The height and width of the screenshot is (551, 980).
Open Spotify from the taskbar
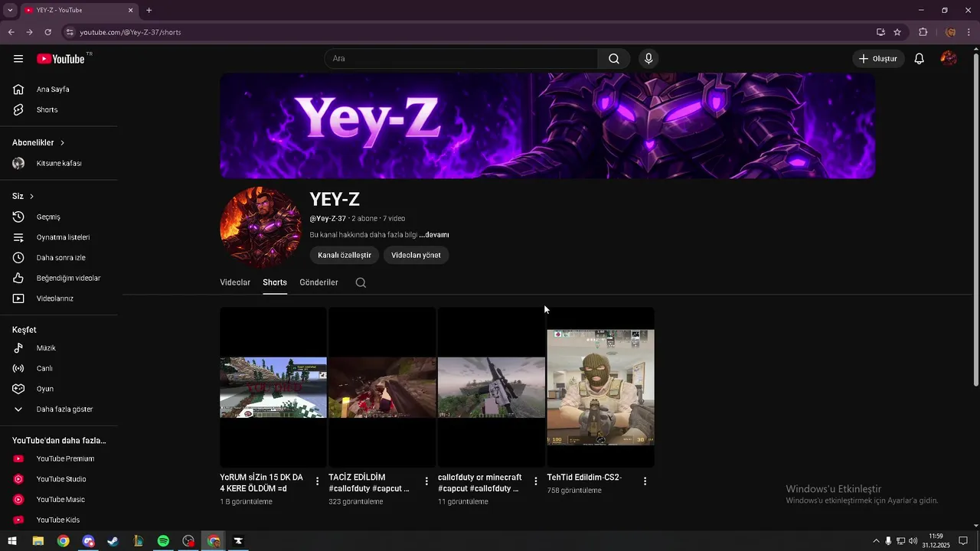click(163, 541)
